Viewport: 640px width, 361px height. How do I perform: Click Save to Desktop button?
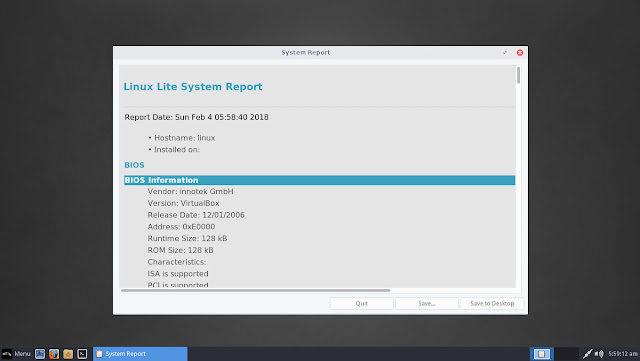tap(492, 303)
